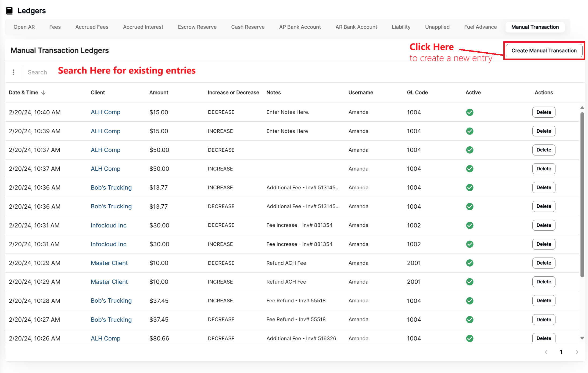Click Create Manual Transaction

(x=544, y=50)
